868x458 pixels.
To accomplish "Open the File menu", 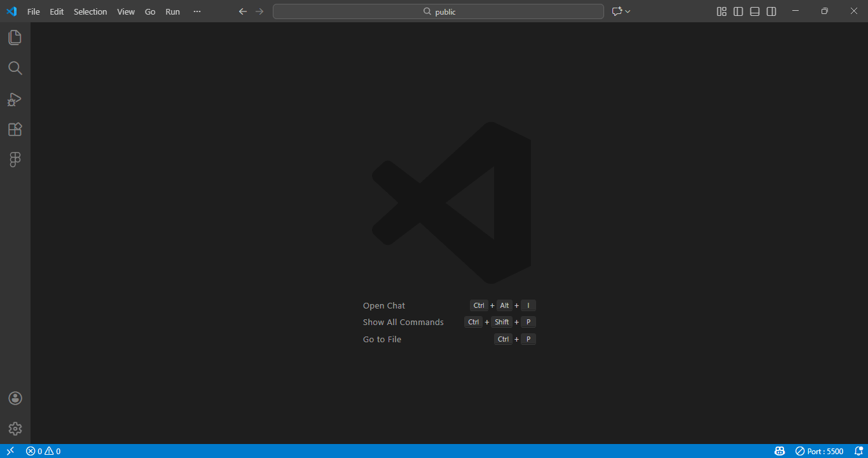I will click(33, 11).
